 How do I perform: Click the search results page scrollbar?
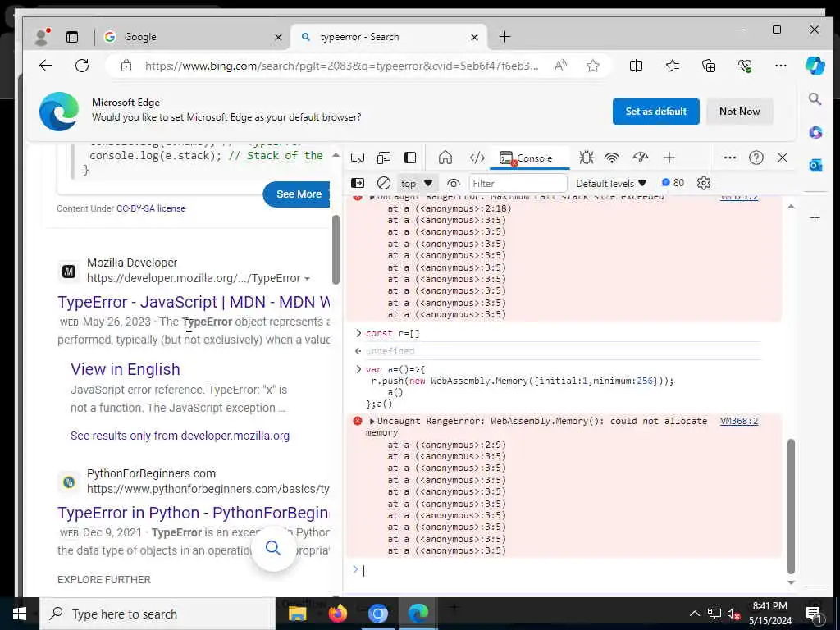[336, 249]
